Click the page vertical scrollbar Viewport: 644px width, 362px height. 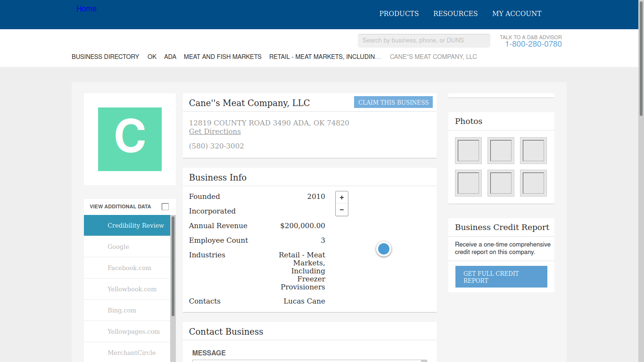point(641,58)
